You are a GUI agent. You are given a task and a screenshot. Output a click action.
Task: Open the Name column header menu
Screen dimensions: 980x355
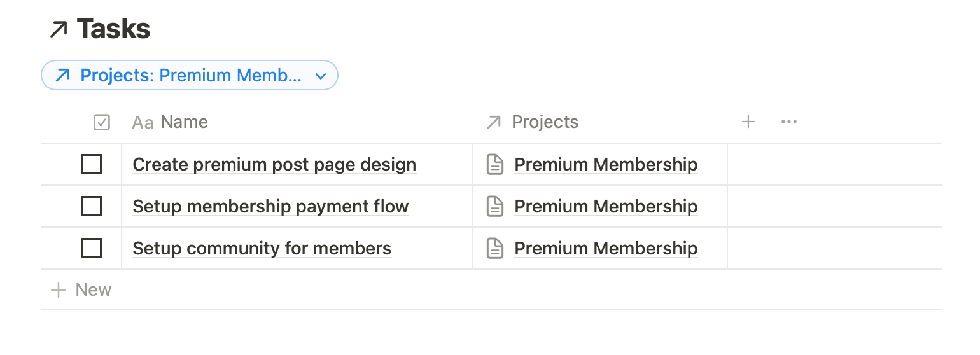184,122
